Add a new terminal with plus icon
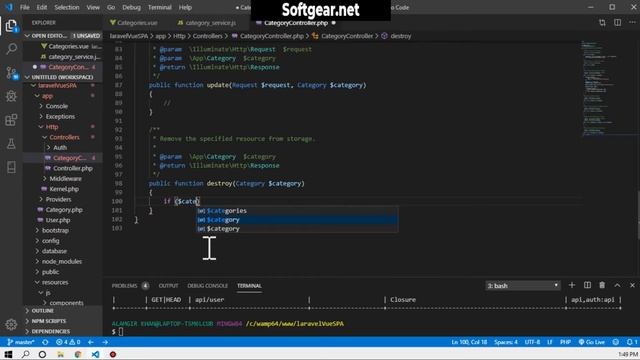 coord(572,285)
